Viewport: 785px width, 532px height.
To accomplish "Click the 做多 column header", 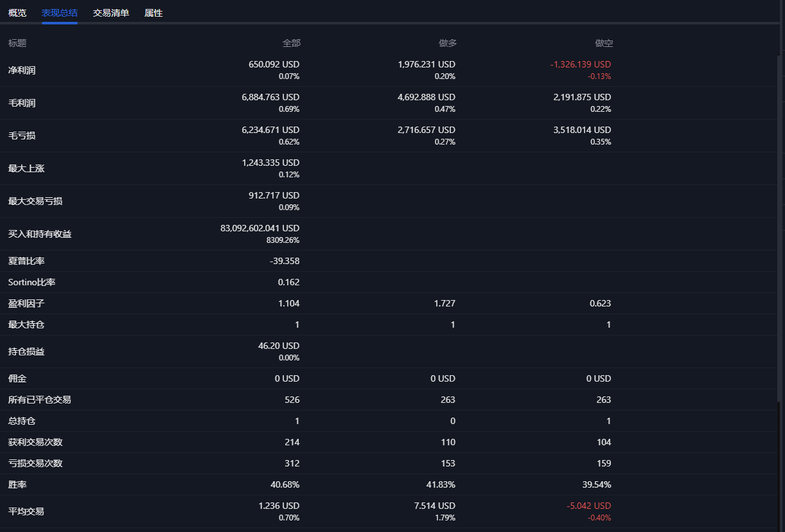I will click(448, 43).
